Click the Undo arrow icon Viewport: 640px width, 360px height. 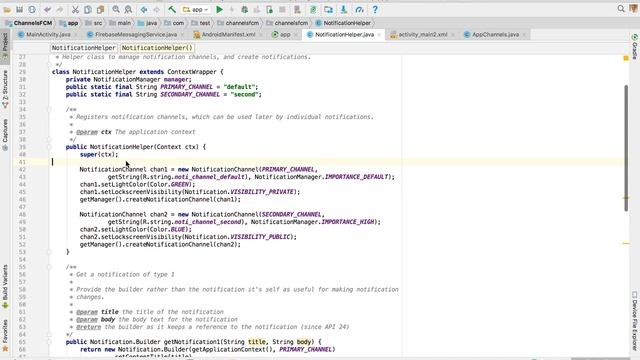[x=48, y=9]
